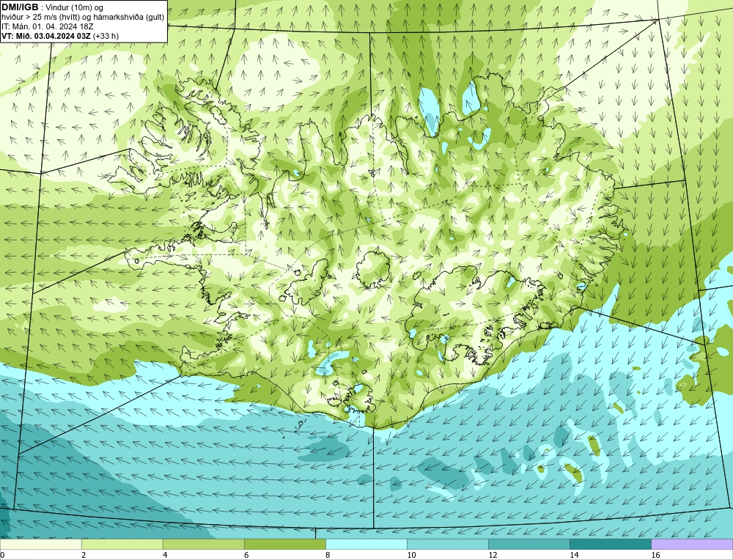Click the legend value label '6'
The height and width of the screenshot is (560, 733).
pyautogui.click(x=246, y=555)
